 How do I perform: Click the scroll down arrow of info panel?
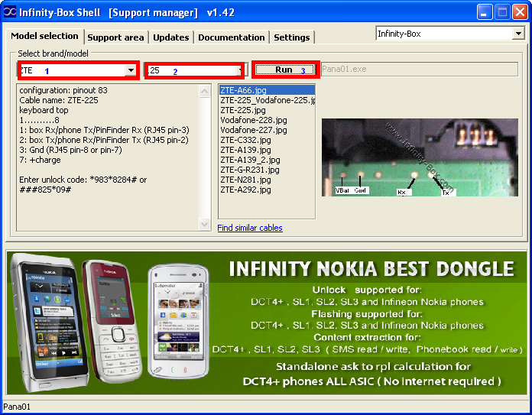point(204,224)
